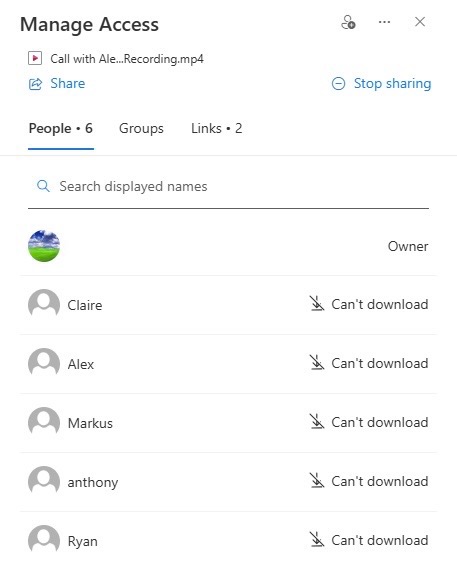457x570 pixels.
Task: Click the search magnifier icon
Action: coord(43,186)
